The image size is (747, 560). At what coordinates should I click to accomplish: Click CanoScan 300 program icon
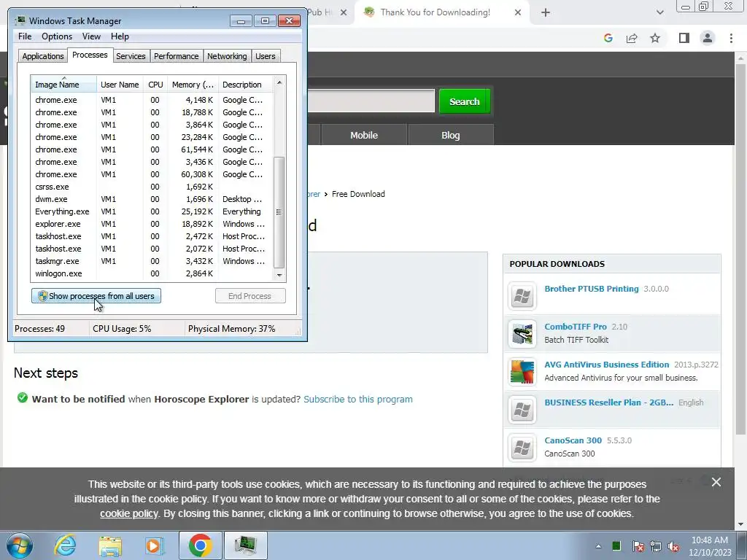522,448
